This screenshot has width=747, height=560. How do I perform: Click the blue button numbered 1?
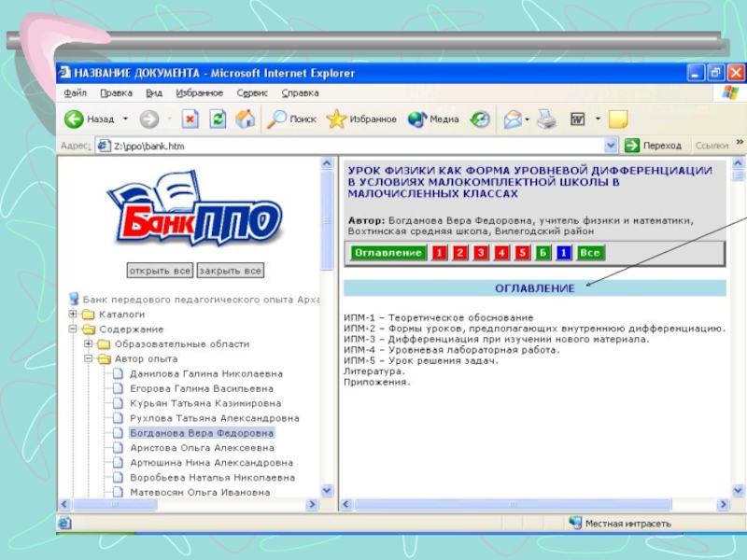coord(564,253)
